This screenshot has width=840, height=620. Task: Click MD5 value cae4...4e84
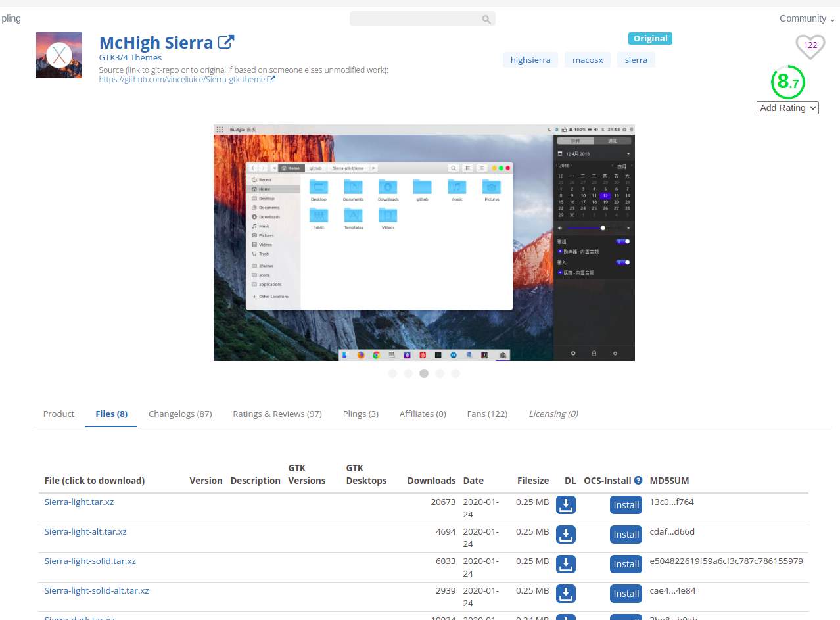tap(672, 590)
